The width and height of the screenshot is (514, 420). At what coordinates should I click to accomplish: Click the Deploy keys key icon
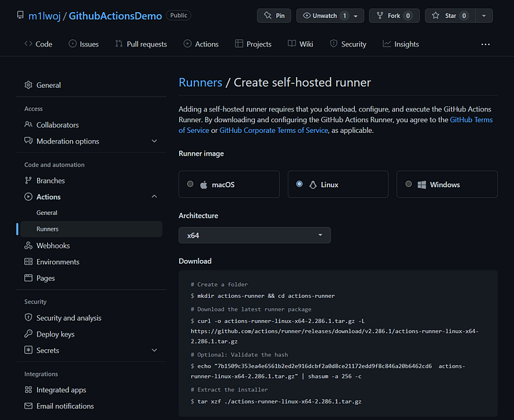point(29,334)
